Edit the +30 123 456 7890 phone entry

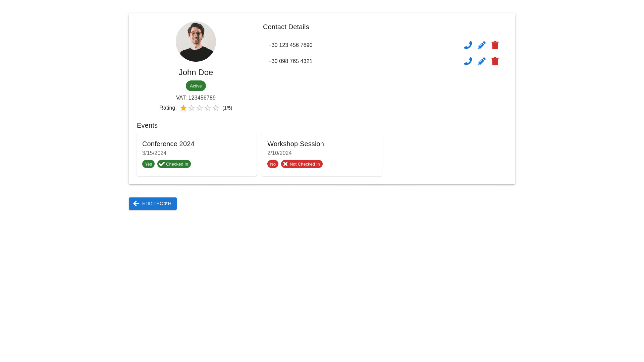pyautogui.click(x=481, y=45)
